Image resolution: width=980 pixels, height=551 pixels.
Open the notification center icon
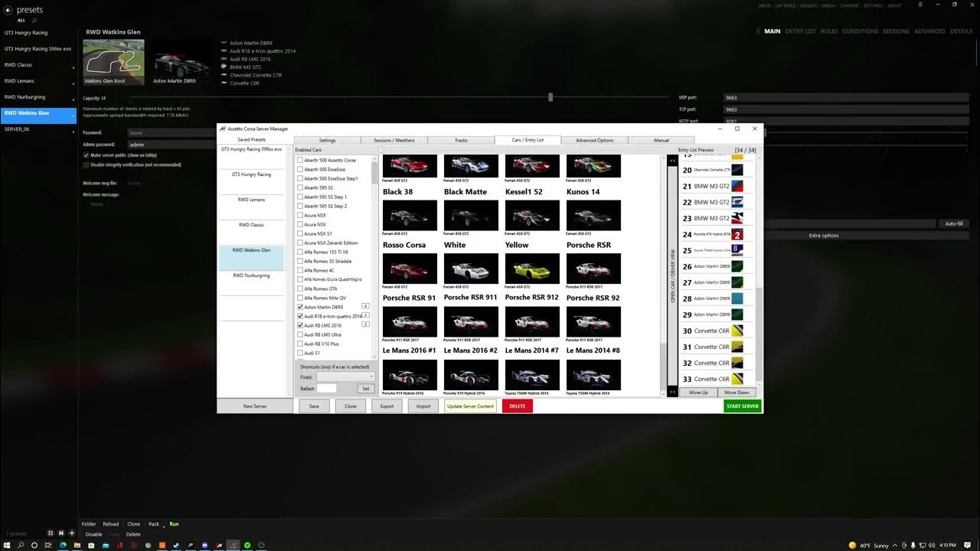click(969, 545)
